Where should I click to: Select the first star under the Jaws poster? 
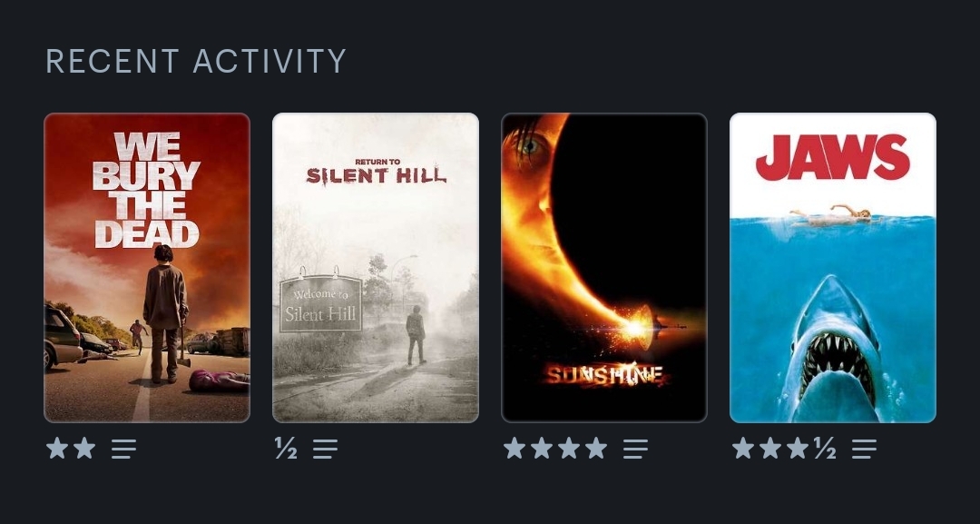pyautogui.click(x=743, y=448)
